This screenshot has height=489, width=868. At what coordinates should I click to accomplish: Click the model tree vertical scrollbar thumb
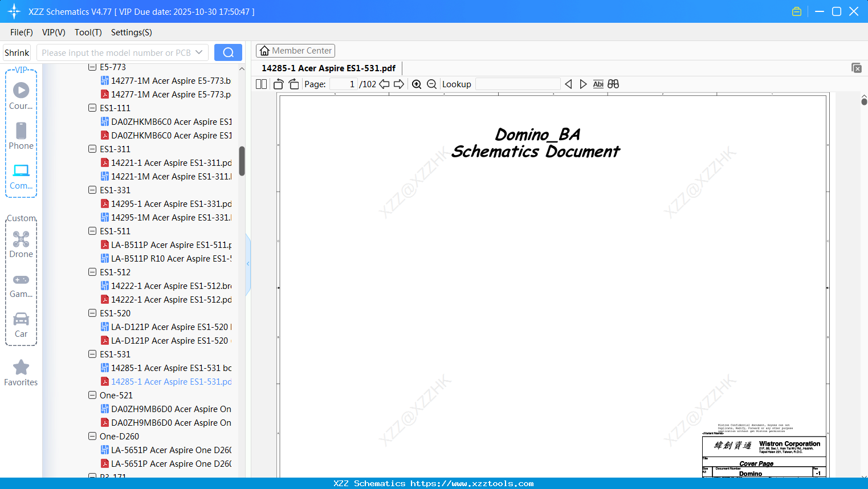tap(242, 161)
